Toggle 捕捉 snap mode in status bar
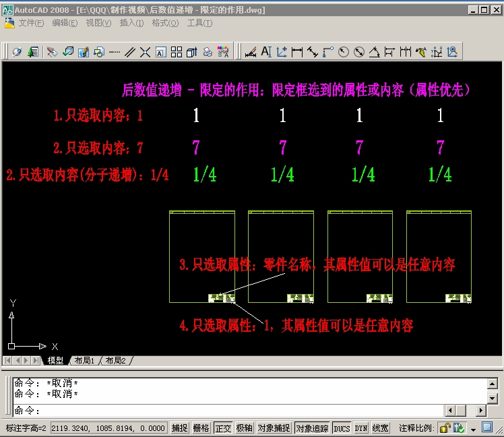Screen dimensions: 504x437 click(x=179, y=428)
